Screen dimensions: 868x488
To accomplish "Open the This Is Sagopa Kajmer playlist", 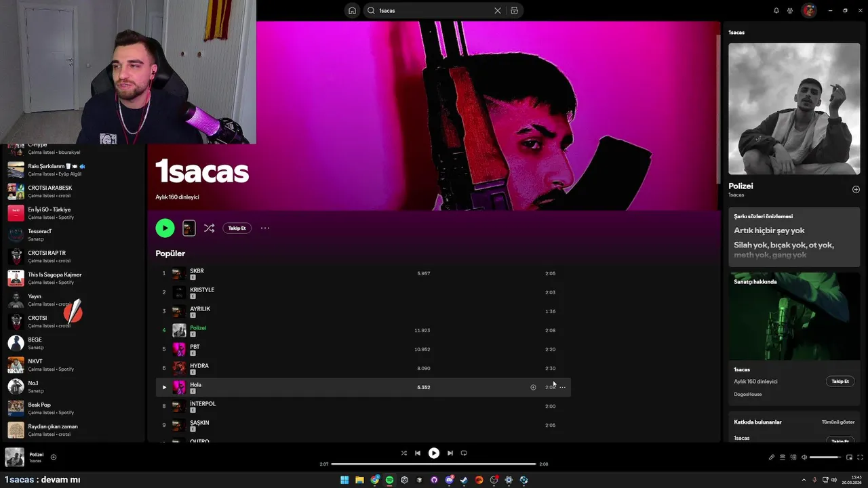I will point(75,278).
